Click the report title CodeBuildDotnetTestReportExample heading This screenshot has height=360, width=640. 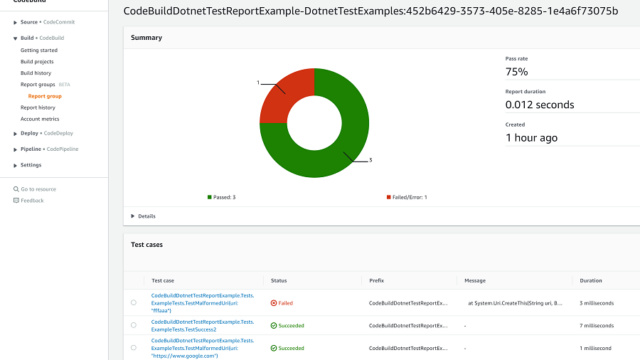[x=371, y=11]
